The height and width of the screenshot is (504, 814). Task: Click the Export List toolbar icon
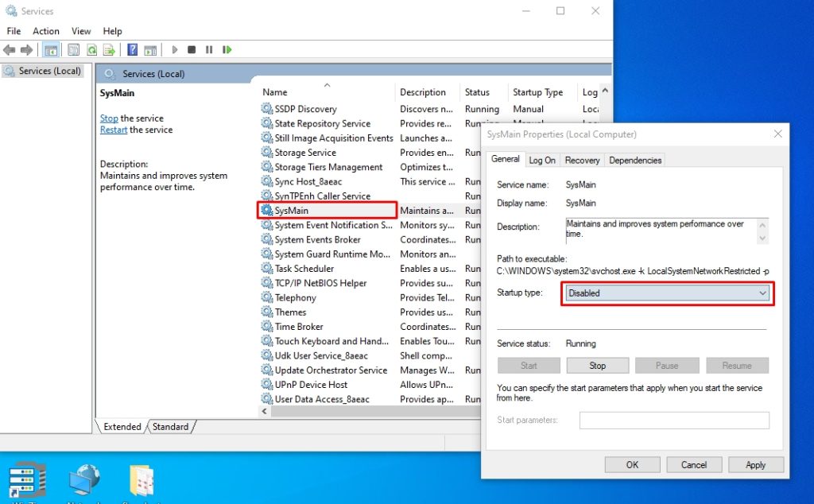pyautogui.click(x=109, y=50)
